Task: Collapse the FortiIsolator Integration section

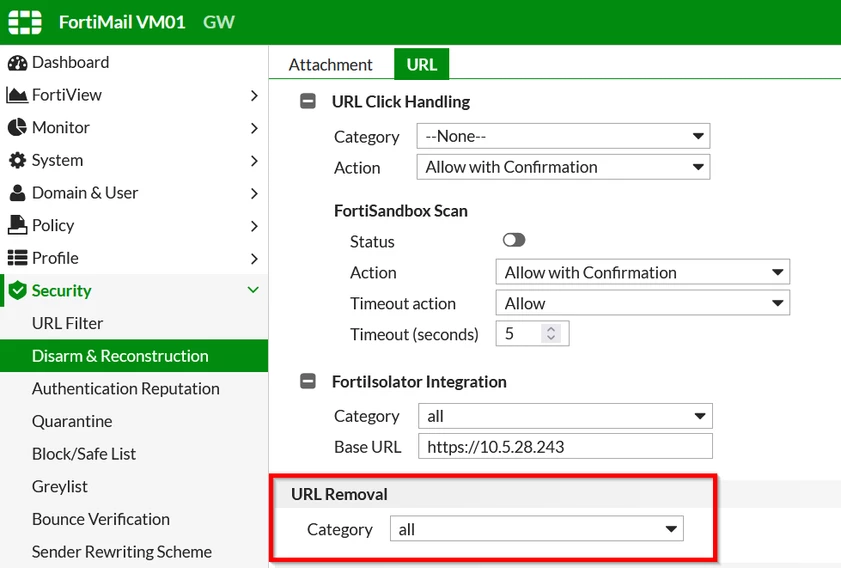Action: pos(308,381)
